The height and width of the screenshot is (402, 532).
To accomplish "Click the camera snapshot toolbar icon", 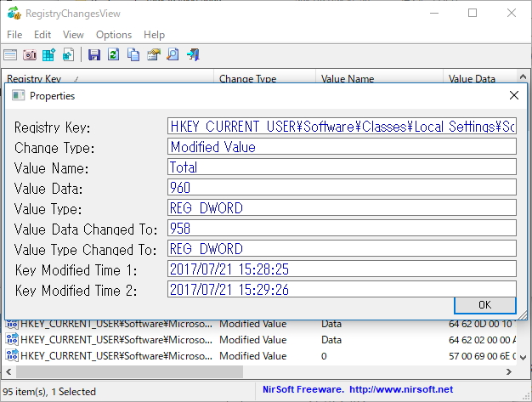I will click(x=30, y=54).
